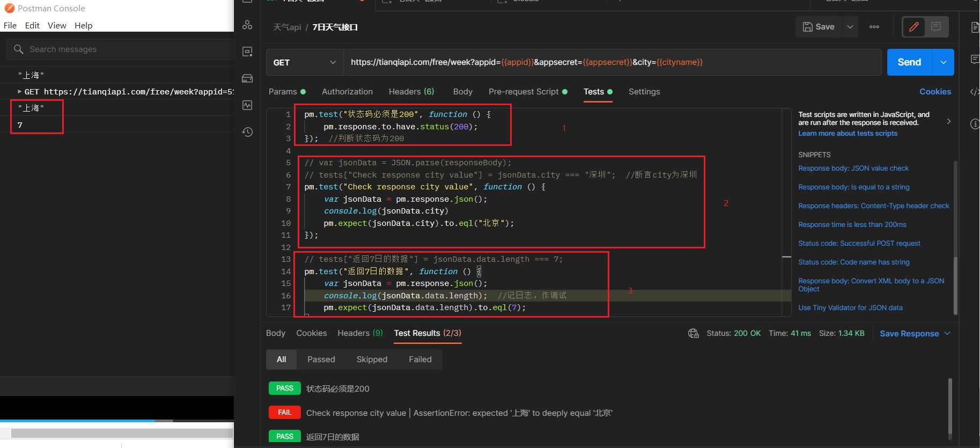Filter test results by Passed
980x448 pixels.
pyautogui.click(x=321, y=359)
